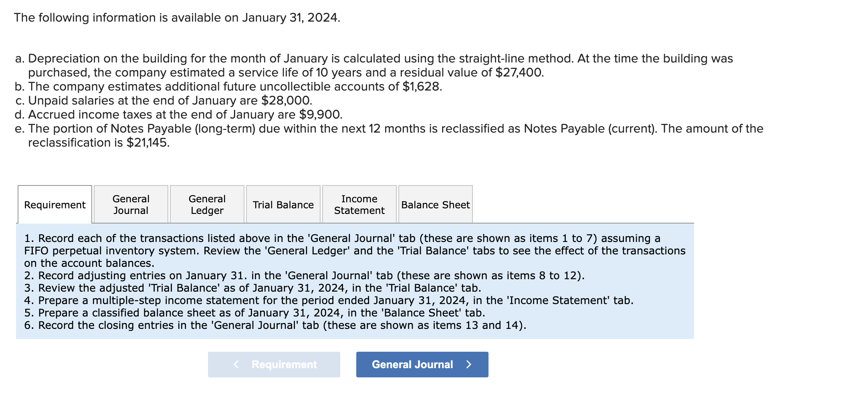Click the back Requirement navigation button
The width and height of the screenshot is (868, 403).
(x=274, y=364)
